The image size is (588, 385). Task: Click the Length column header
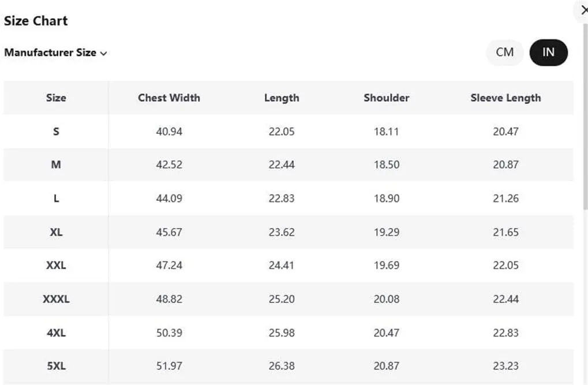coord(282,98)
